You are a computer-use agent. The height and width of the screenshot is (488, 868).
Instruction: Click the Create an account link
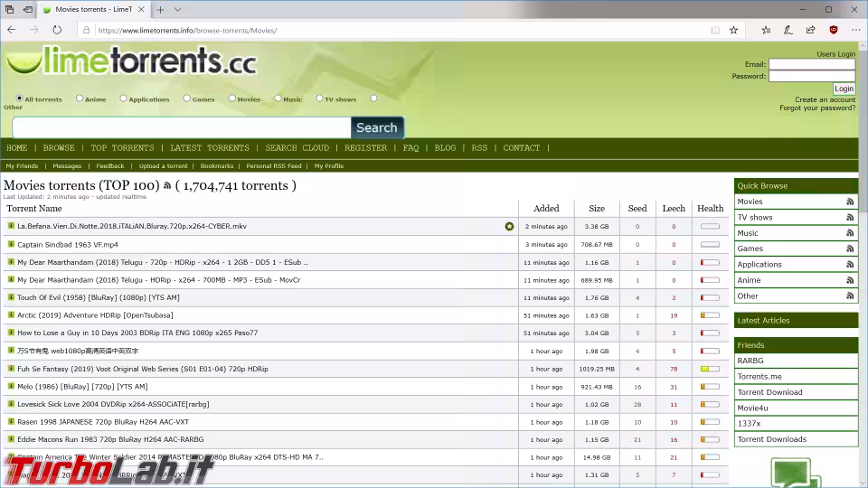pyautogui.click(x=825, y=99)
